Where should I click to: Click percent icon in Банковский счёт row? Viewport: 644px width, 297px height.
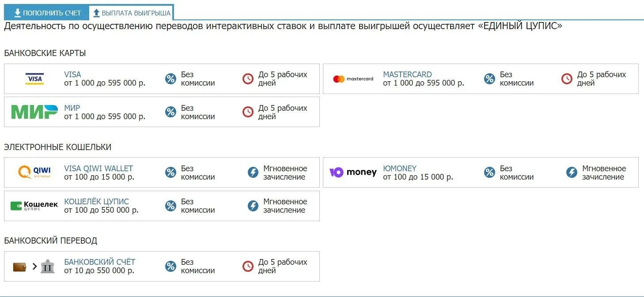(x=170, y=267)
